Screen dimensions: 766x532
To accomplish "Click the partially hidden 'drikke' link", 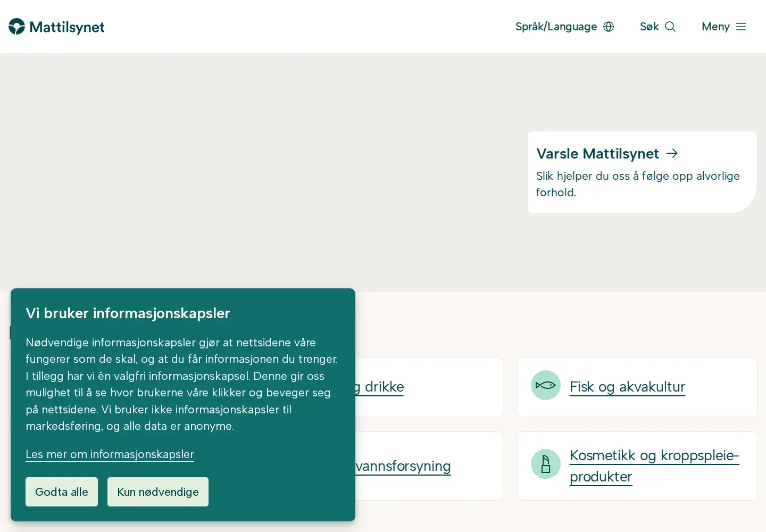I will pyautogui.click(x=380, y=387).
